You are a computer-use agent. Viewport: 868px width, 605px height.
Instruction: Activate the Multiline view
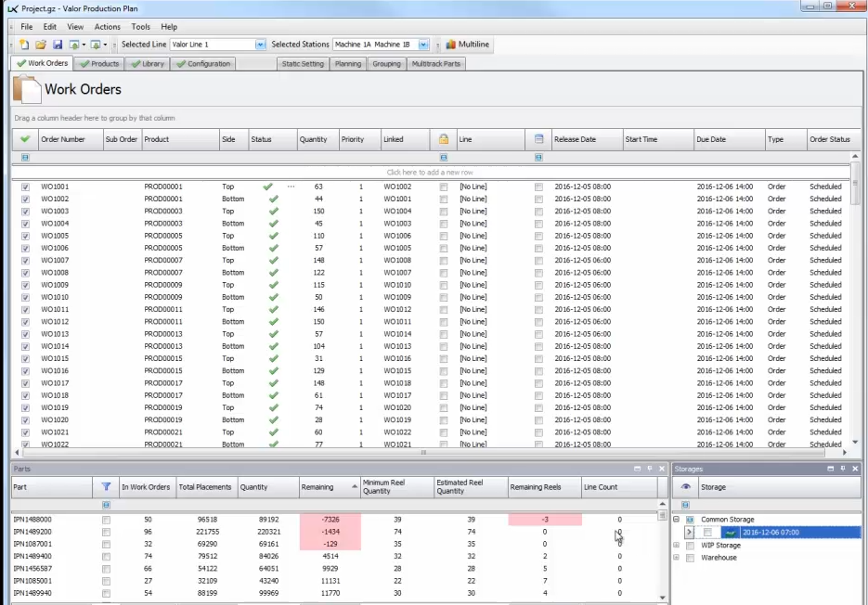465,44
